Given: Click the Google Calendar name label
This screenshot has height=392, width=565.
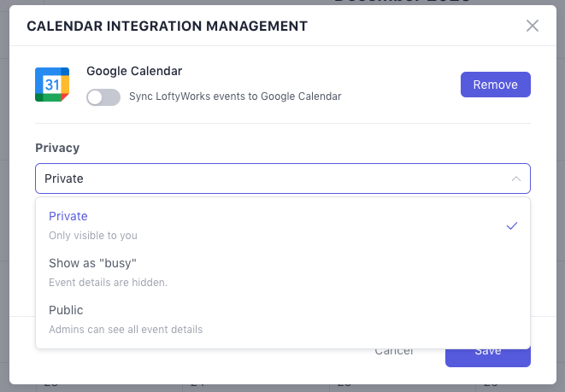Looking at the screenshot, I should tap(134, 71).
